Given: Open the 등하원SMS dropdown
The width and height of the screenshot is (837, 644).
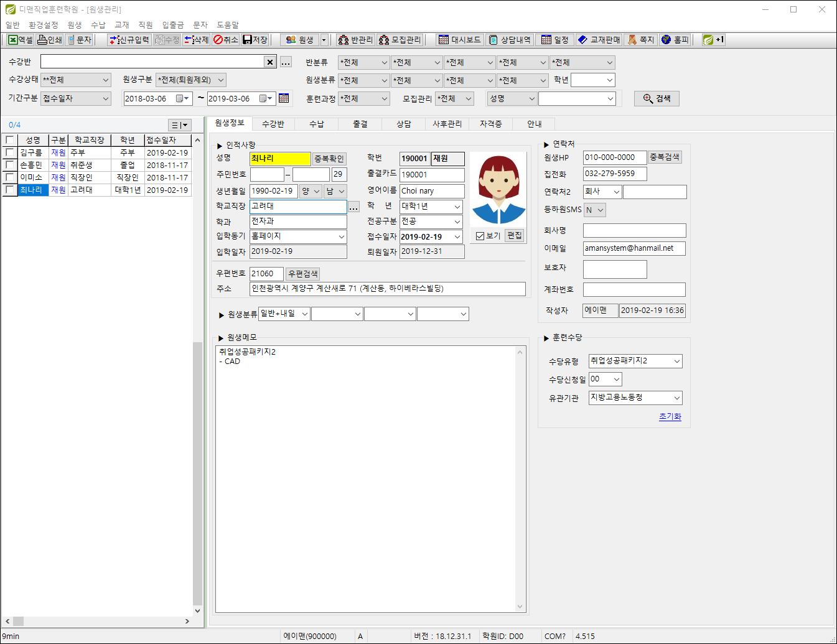Looking at the screenshot, I should pyautogui.click(x=594, y=210).
